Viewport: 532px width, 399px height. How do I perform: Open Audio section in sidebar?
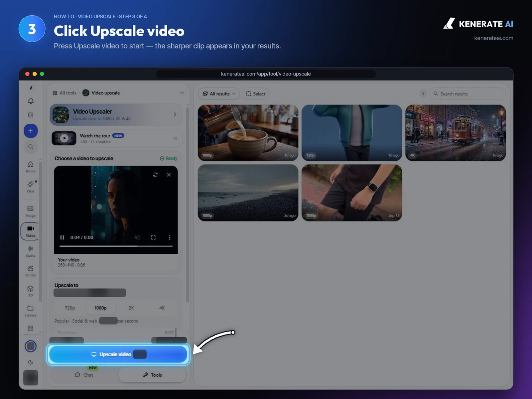point(31,251)
